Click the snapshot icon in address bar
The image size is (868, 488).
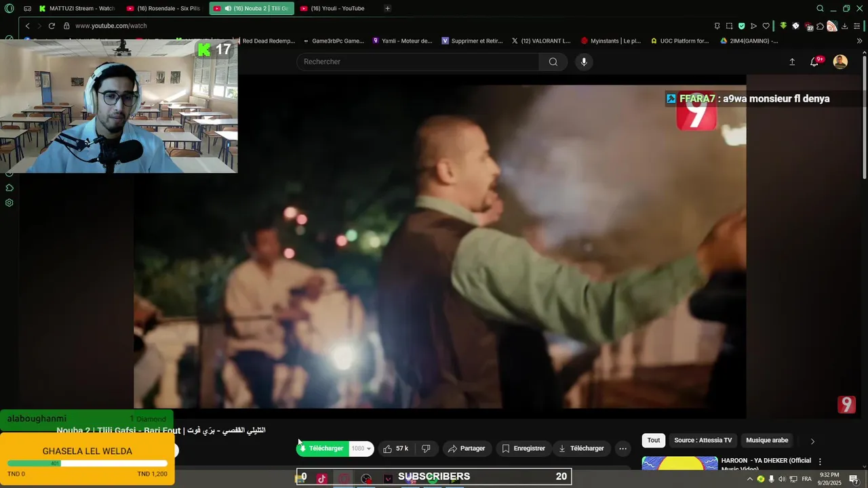[729, 26]
